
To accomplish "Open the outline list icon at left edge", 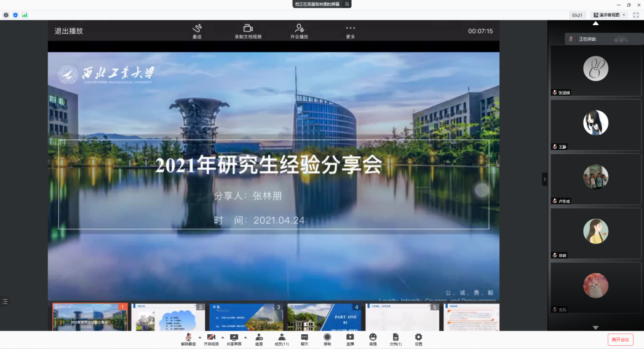I will tap(5, 302).
